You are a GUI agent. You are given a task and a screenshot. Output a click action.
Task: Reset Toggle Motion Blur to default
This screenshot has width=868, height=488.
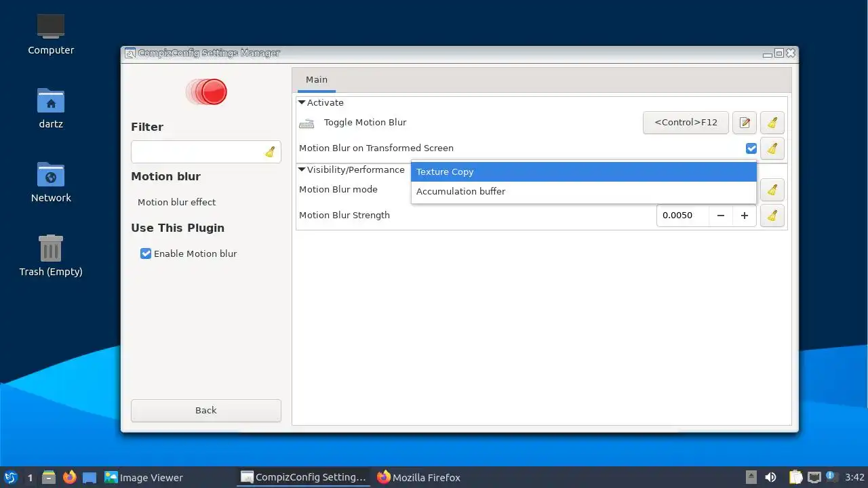(x=772, y=123)
